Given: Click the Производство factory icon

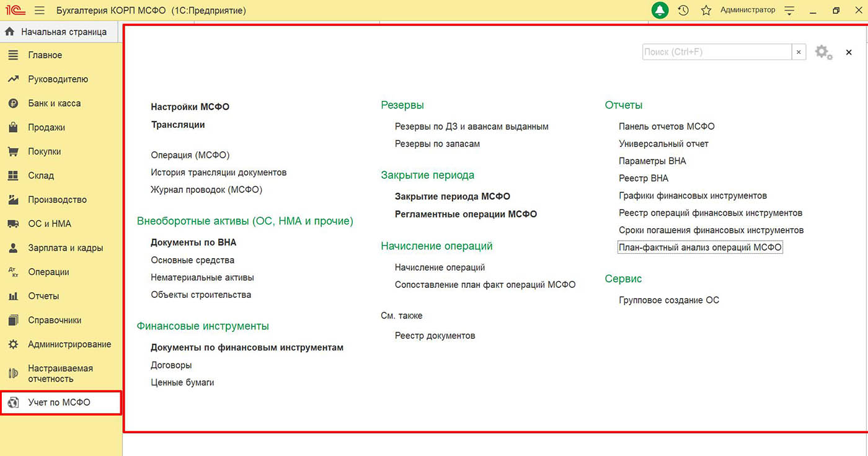Looking at the screenshot, I should click(x=13, y=200).
